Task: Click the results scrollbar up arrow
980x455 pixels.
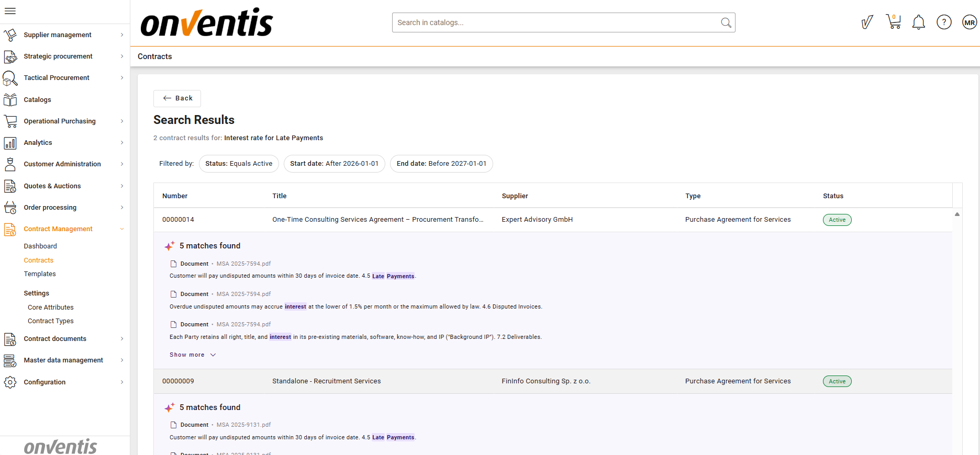Action: point(957,214)
